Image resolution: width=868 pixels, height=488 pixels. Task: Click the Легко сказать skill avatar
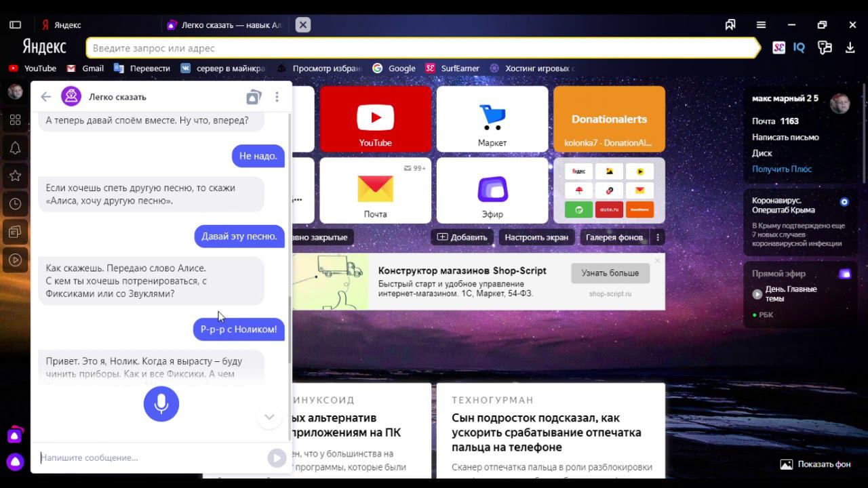pyautogui.click(x=71, y=97)
